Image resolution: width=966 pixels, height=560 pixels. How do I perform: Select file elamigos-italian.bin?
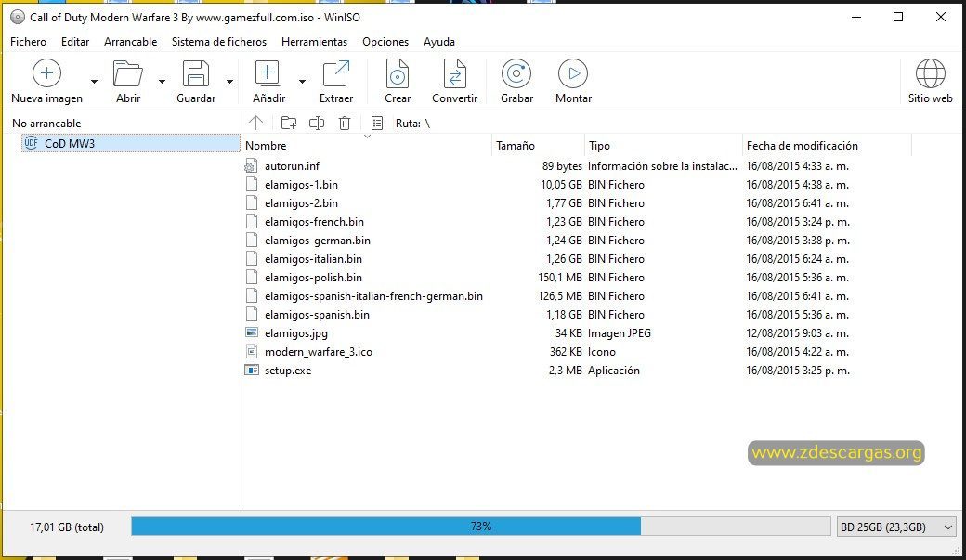click(x=313, y=259)
